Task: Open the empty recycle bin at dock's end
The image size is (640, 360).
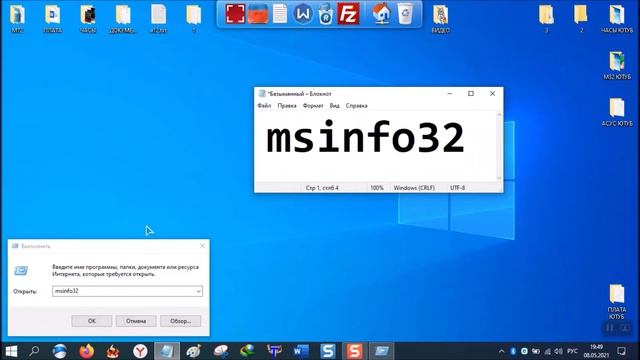Action: [405, 13]
